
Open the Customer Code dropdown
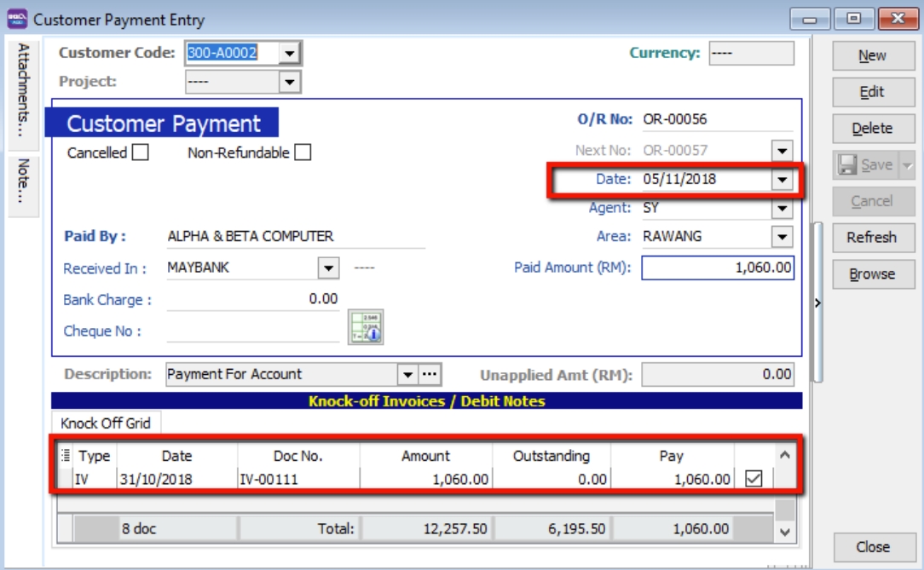[x=290, y=54]
